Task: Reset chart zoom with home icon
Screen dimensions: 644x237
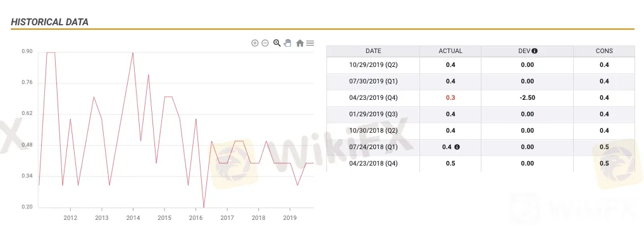Action: pyautogui.click(x=300, y=43)
